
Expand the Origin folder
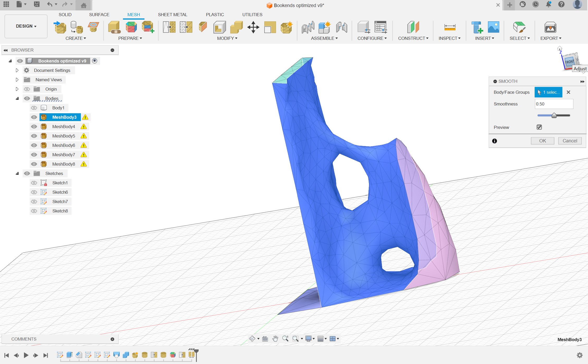[17, 89]
